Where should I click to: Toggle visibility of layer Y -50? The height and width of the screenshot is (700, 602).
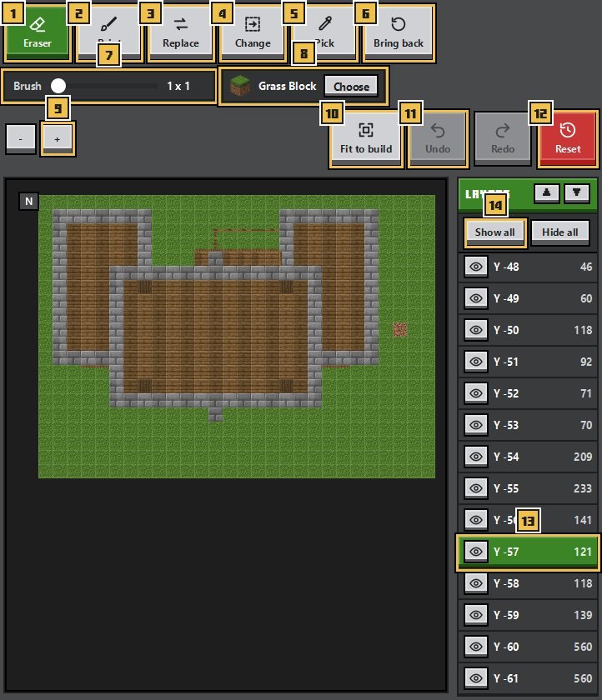click(476, 330)
